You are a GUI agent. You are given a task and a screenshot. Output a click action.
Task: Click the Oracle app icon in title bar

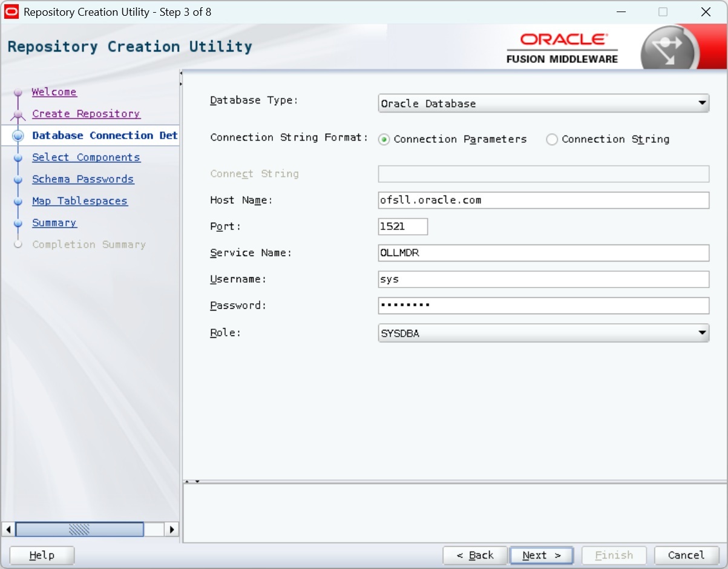pos(11,12)
